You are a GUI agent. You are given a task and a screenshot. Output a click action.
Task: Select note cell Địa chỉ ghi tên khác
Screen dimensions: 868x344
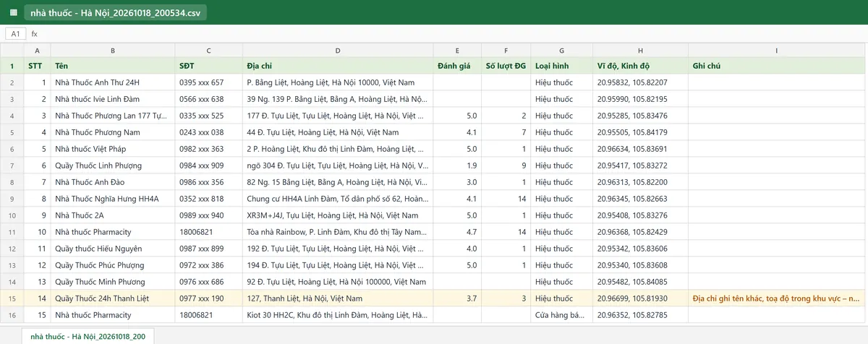(776, 298)
